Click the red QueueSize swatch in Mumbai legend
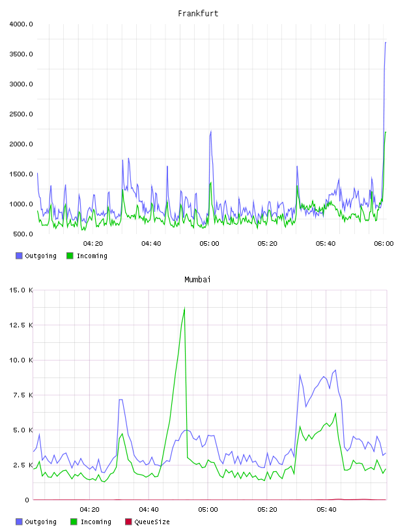Image resolution: width=396 pixels, height=532 pixels. click(128, 522)
